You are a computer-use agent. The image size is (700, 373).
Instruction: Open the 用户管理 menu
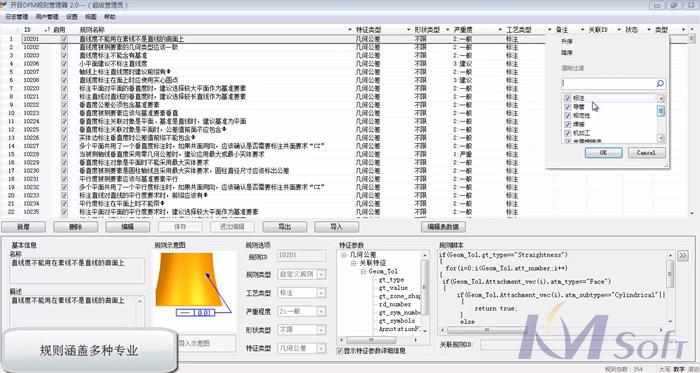pyautogui.click(x=47, y=17)
